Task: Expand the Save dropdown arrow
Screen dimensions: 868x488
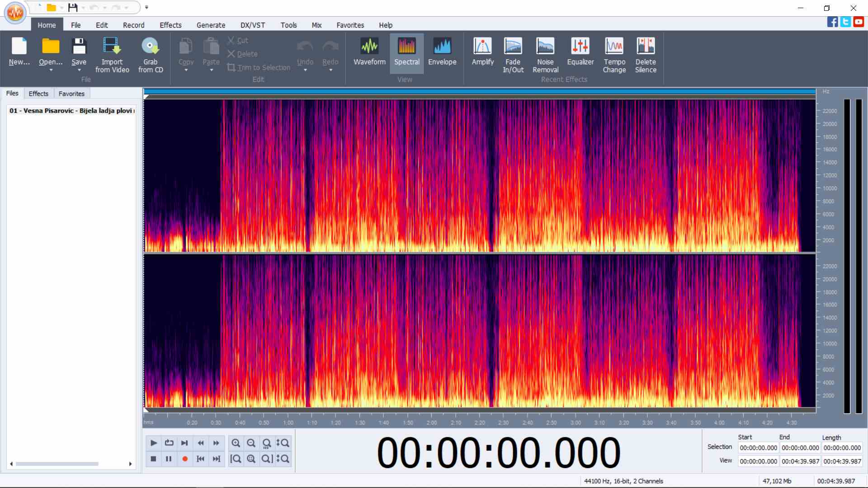Action: click(79, 70)
